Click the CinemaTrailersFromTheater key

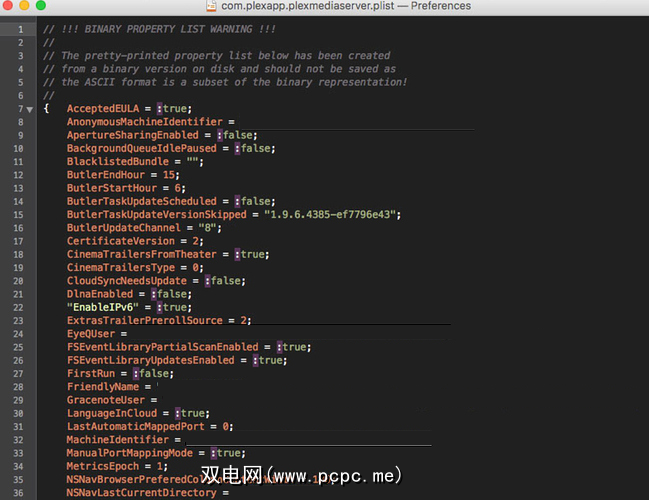click(x=142, y=254)
